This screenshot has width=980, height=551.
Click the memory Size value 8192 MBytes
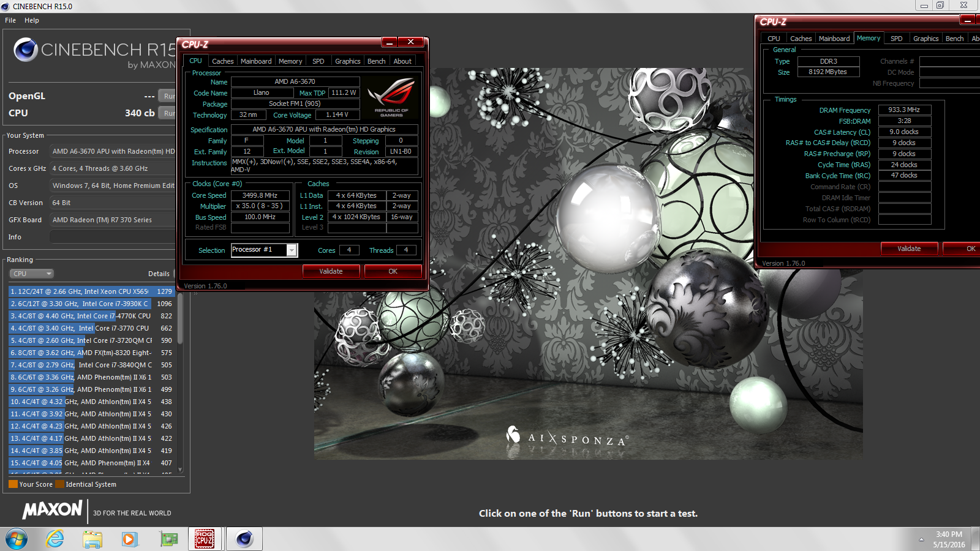828,72
